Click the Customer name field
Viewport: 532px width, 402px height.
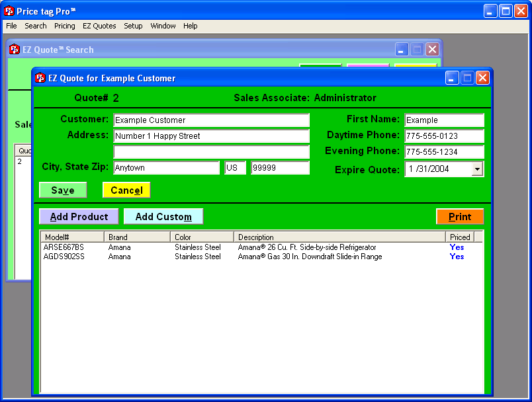point(211,120)
